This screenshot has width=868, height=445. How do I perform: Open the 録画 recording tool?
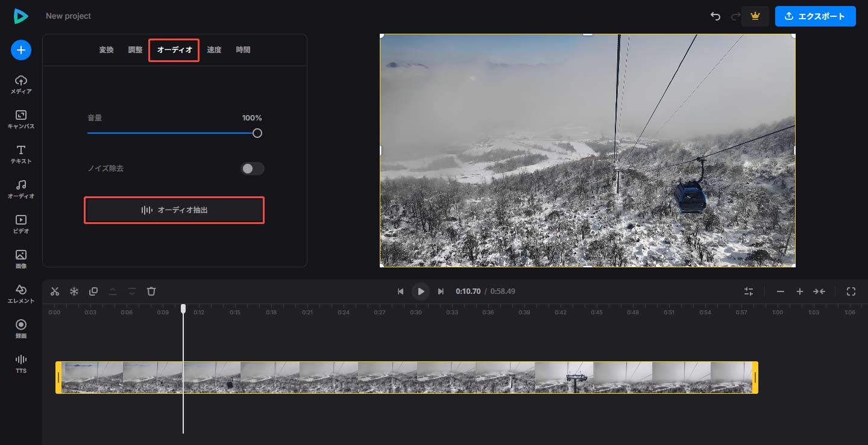(20, 329)
